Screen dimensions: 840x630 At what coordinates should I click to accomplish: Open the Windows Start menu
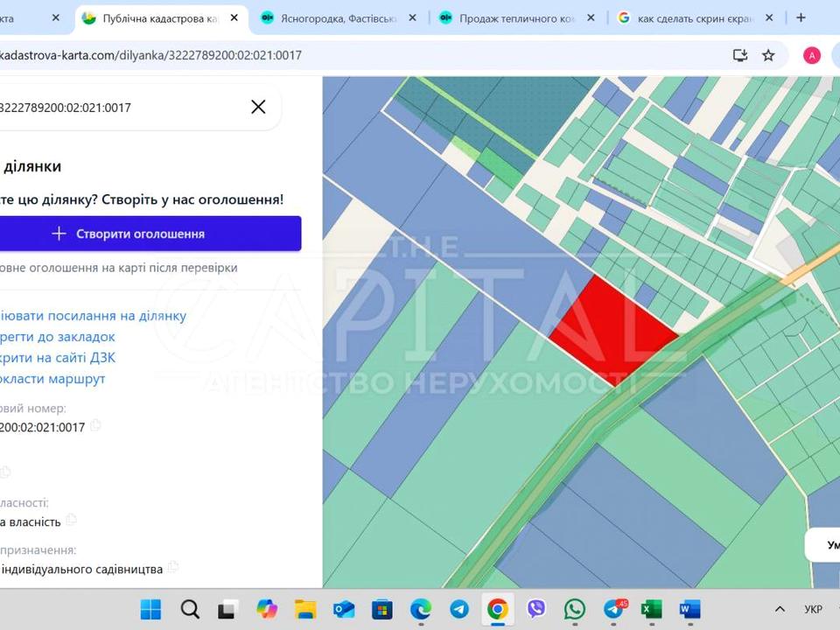[x=150, y=609]
